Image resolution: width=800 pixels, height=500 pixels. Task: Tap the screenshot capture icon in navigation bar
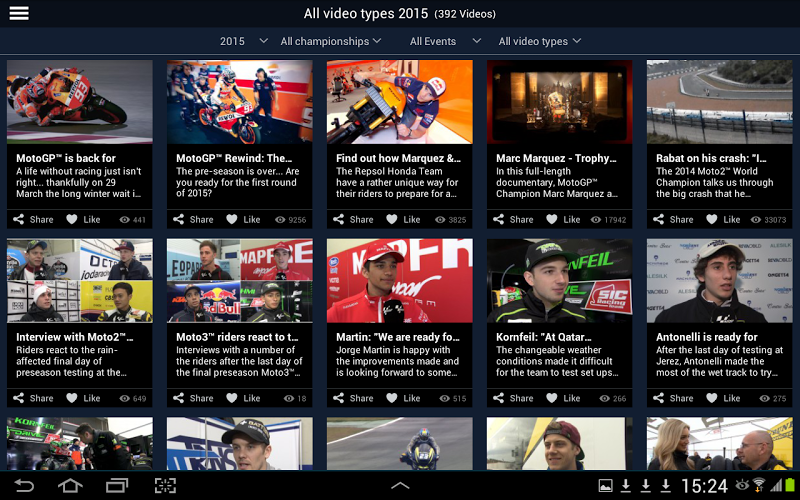coord(165,485)
